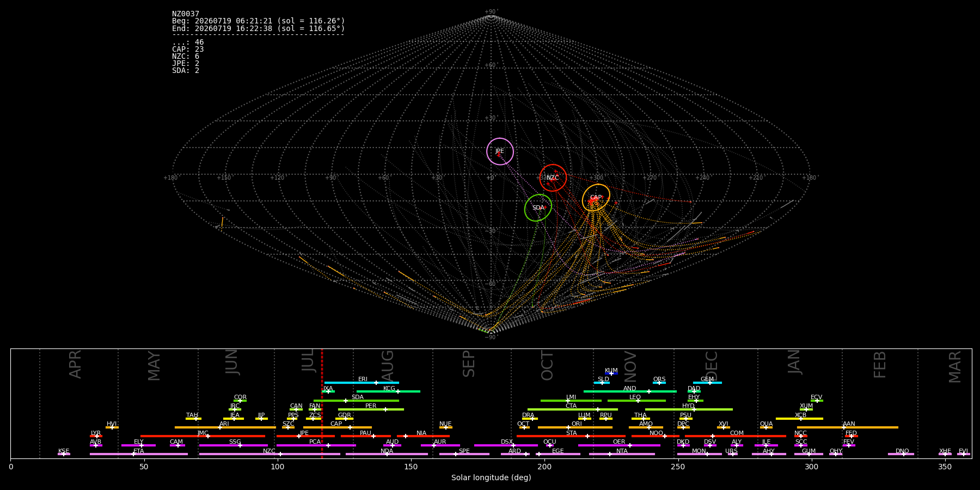The width and height of the screenshot is (980, 490).
Task: Click the '150' tick on solar longitude axis
Action: coord(411,467)
